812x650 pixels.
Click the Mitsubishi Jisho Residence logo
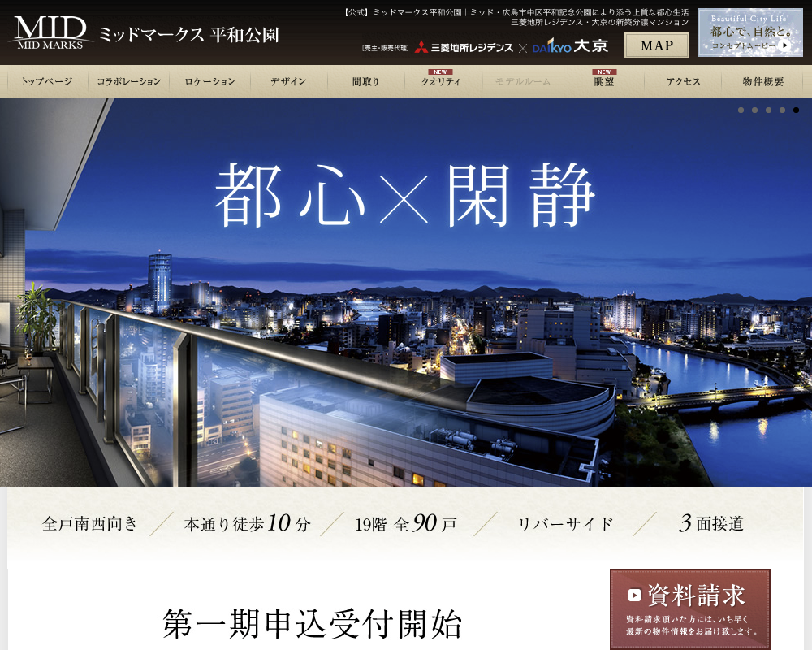point(464,47)
